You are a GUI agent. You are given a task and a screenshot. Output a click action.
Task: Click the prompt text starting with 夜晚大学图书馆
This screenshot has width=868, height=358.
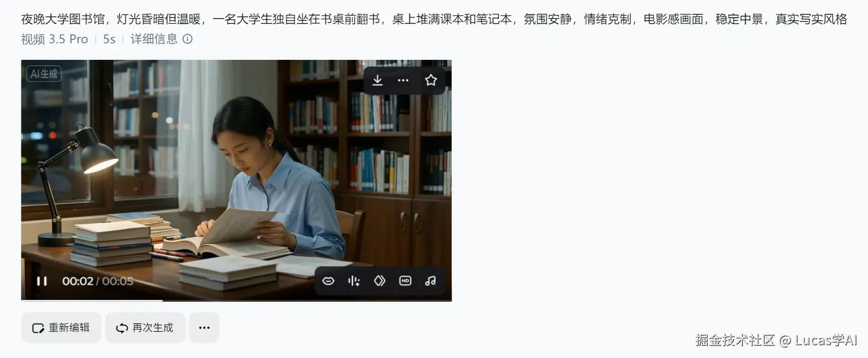pyautogui.click(x=434, y=19)
